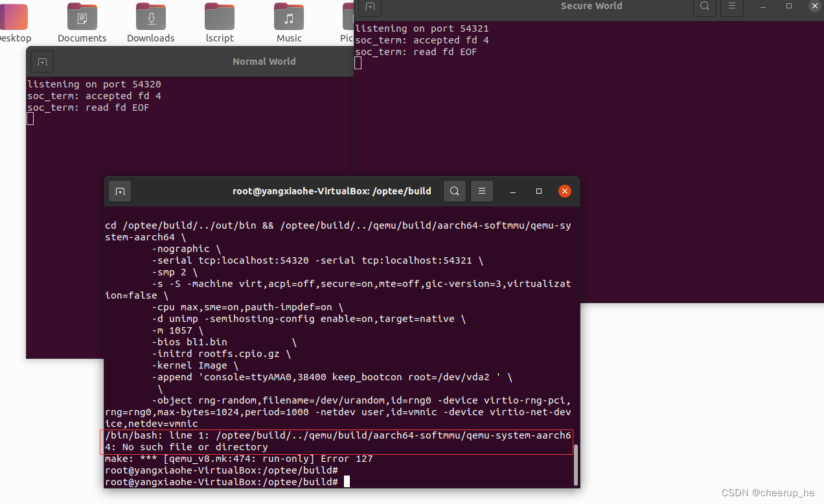Open hamburger menu in Secure World terminal
The height and width of the screenshot is (504, 824).
coord(732,6)
